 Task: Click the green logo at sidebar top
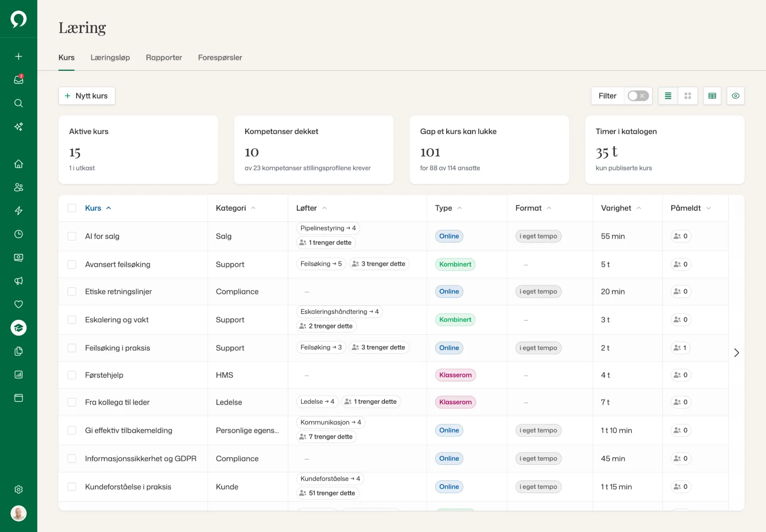[19, 19]
